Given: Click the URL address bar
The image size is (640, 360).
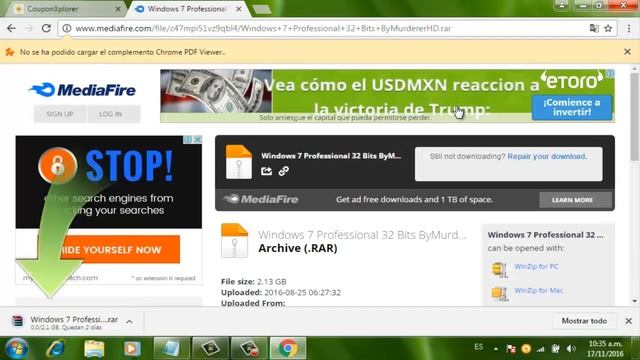Looking at the screenshot, I should pyautogui.click(x=327, y=28).
